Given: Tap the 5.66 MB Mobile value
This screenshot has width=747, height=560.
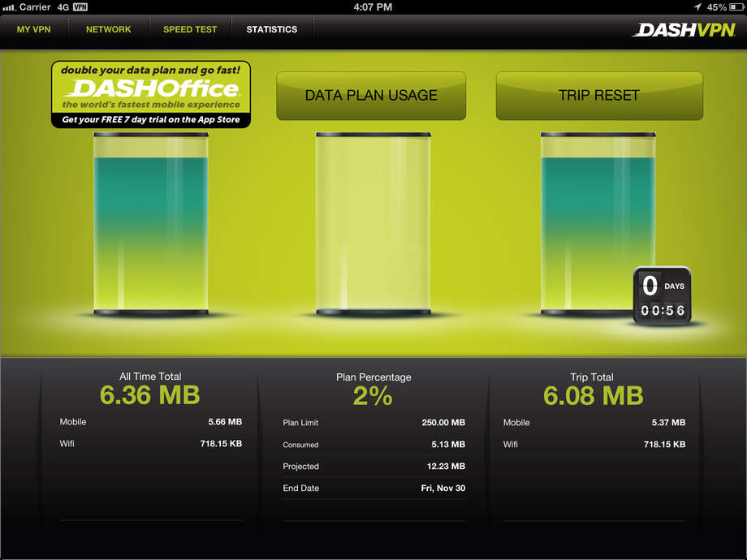Looking at the screenshot, I should 225,422.
